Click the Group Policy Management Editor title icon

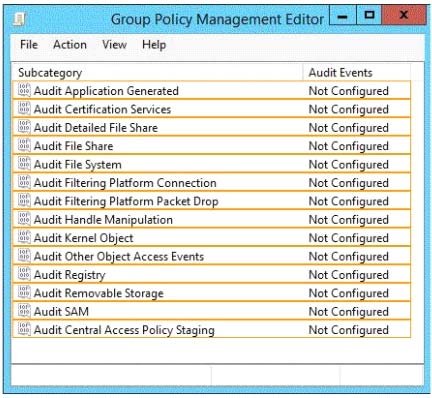(19, 19)
